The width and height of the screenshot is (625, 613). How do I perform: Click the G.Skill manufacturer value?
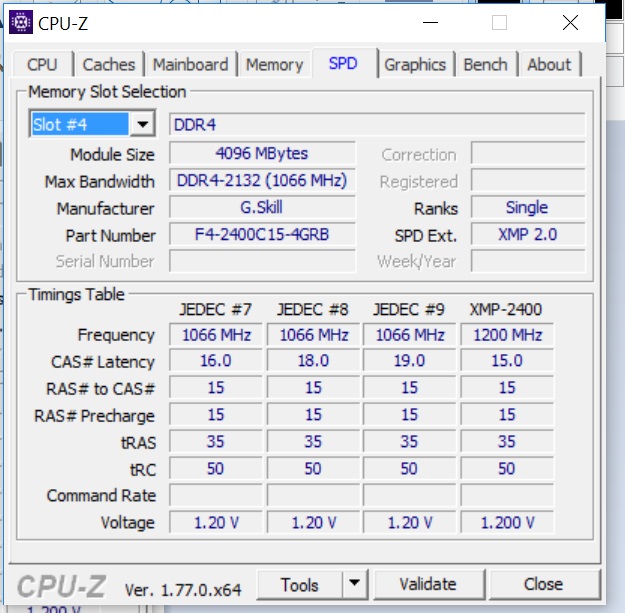[262, 207]
